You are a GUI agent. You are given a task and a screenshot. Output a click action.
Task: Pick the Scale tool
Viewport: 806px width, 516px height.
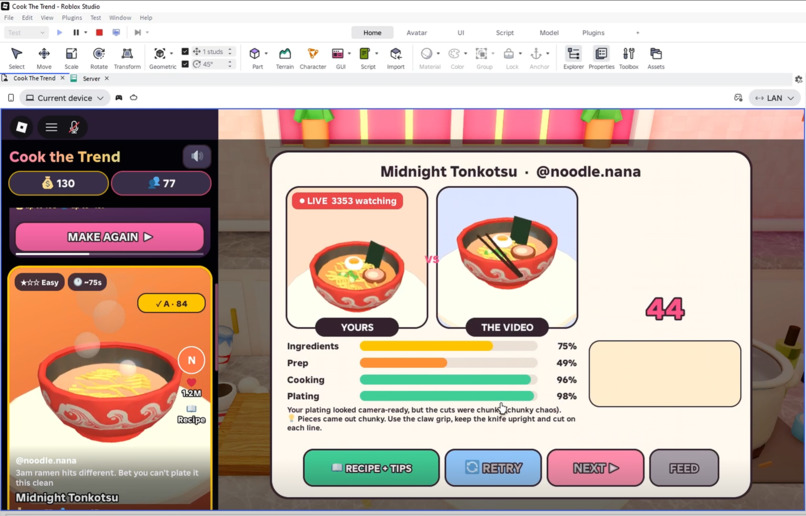click(x=71, y=58)
